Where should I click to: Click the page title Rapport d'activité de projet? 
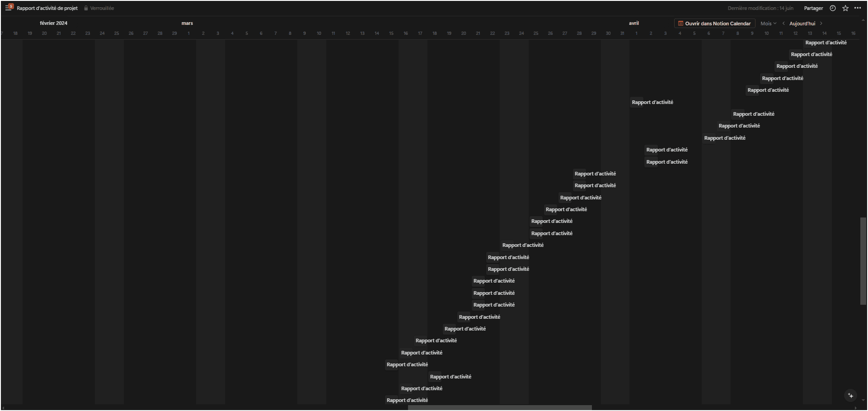tap(47, 8)
